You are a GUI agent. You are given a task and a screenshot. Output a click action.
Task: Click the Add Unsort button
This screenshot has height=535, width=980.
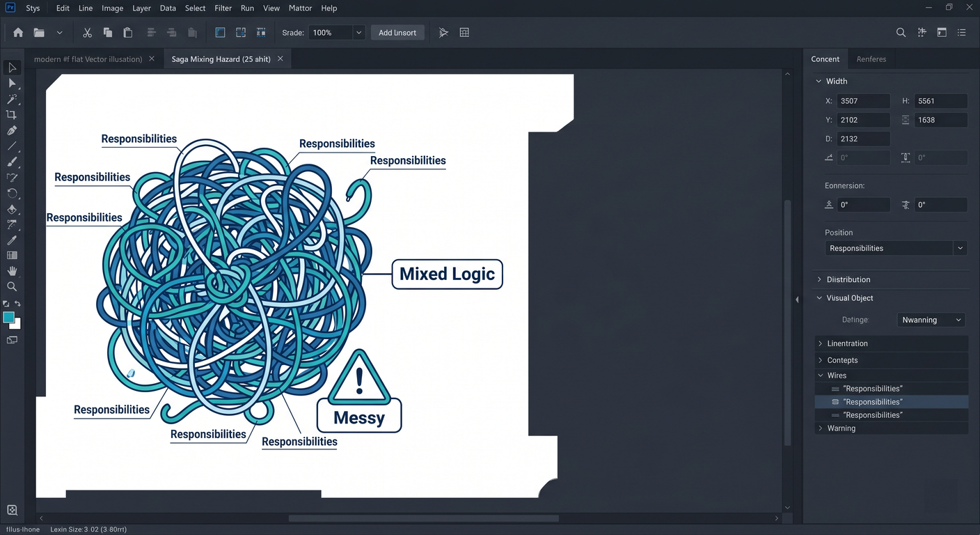coord(397,33)
